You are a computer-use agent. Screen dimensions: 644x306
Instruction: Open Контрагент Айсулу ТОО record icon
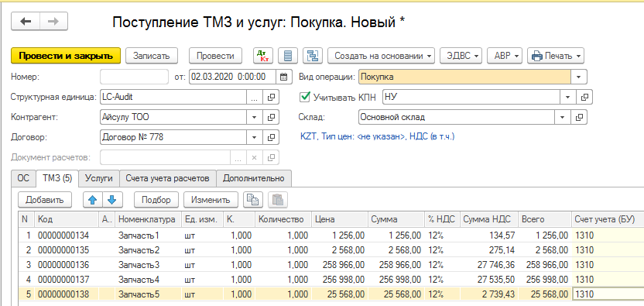[x=271, y=117]
